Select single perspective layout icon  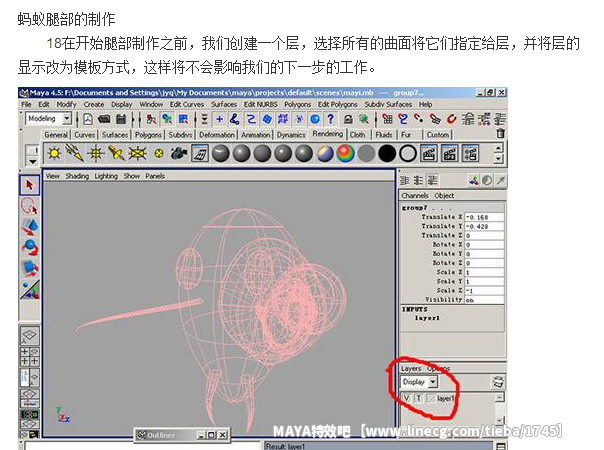pos(30,336)
